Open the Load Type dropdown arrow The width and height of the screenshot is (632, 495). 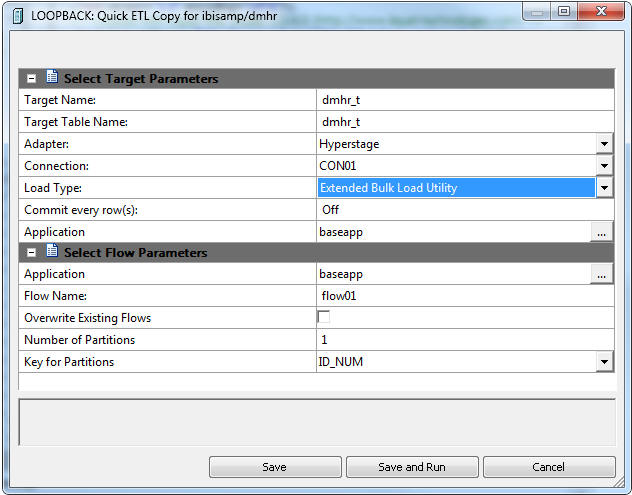click(604, 187)
